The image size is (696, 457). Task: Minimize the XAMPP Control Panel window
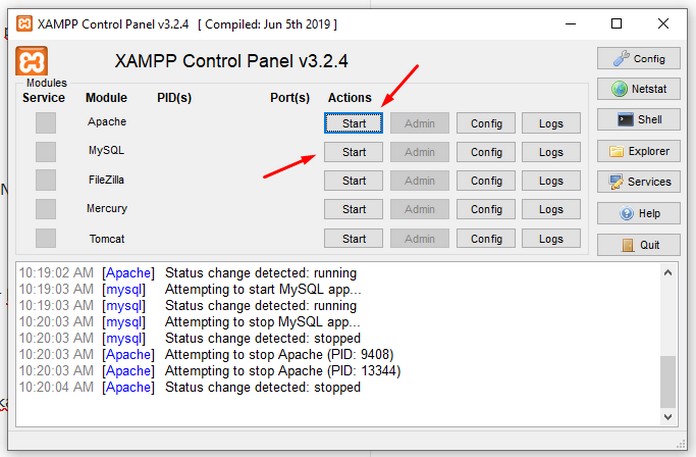click(x=571, y=24)
